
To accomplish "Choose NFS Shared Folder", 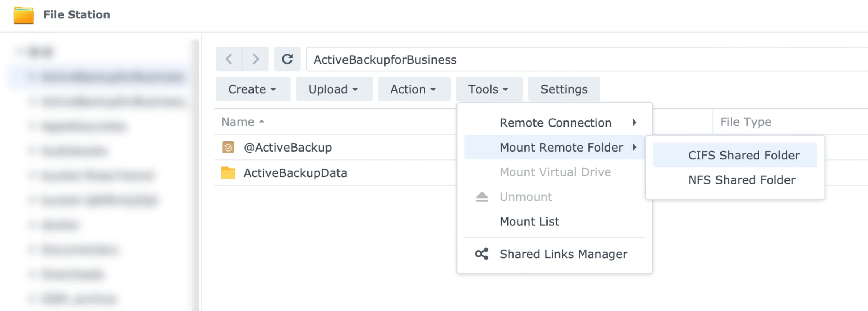I will coord(741,180).
